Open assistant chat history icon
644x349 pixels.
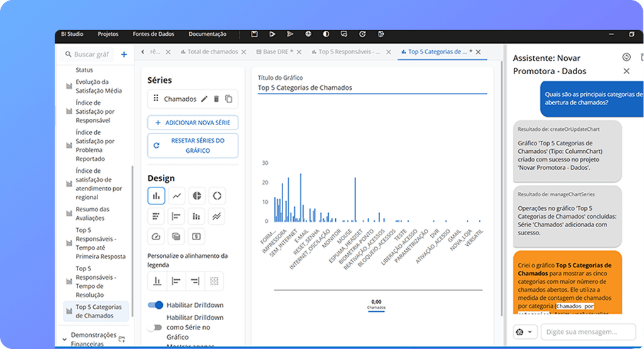(x=626, y=57)
